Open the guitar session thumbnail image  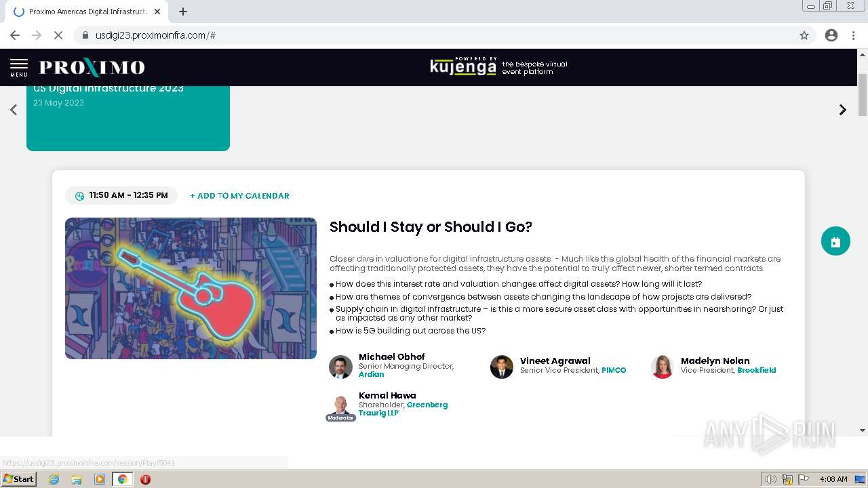tap(191, 288)
